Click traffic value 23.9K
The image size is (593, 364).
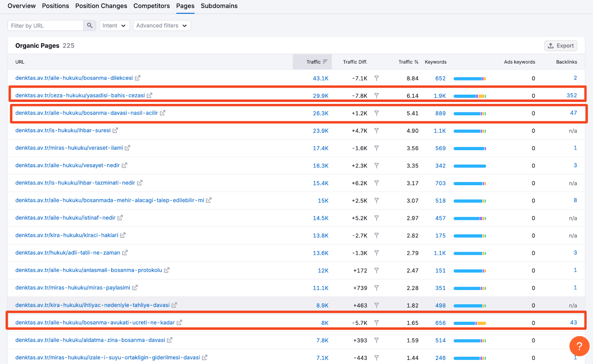click(321, 131)
